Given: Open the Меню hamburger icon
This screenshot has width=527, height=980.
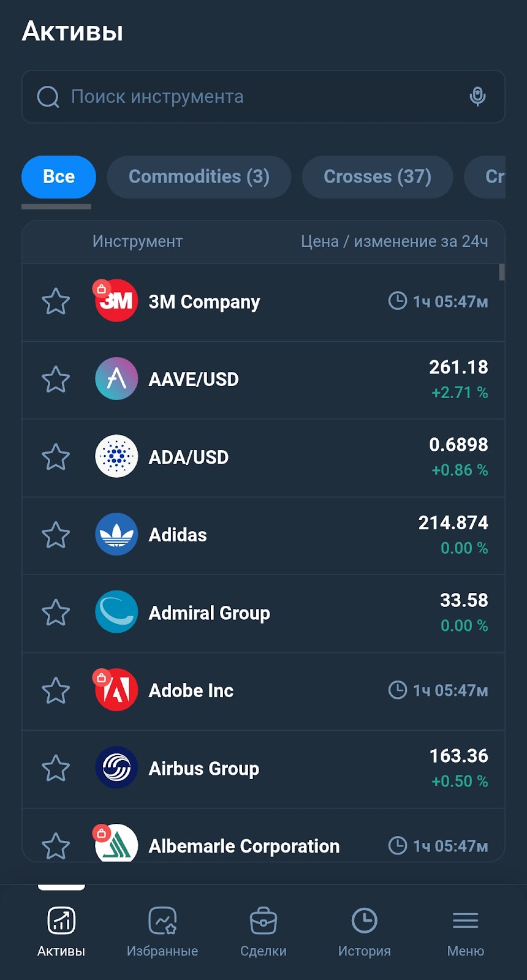Looking at the screenshot, I should pos(466,920).
